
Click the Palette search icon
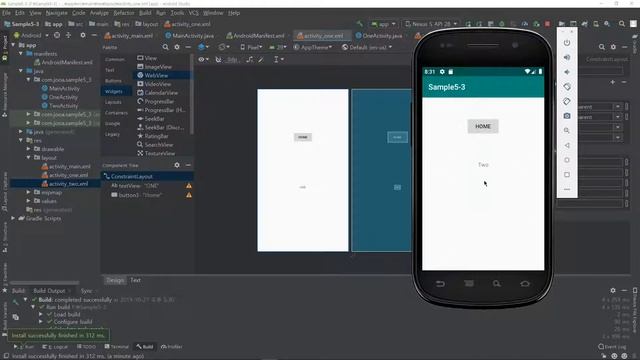coord(165,47)
